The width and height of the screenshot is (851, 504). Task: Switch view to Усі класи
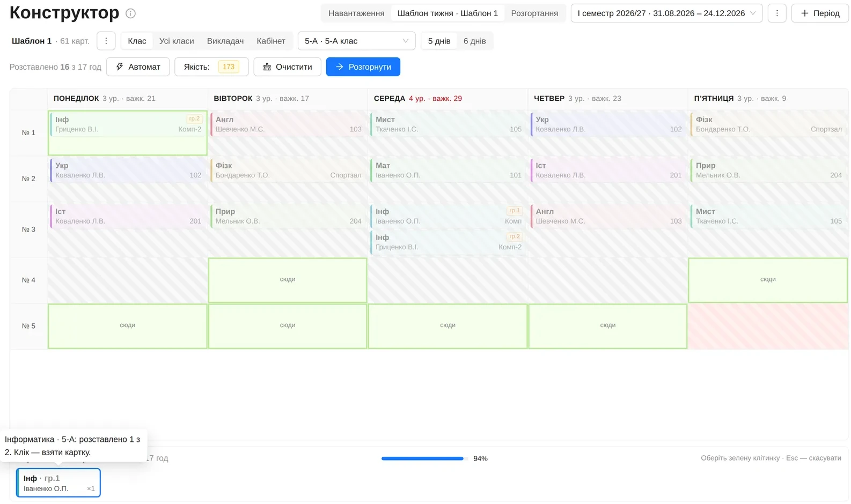click(x=177, y=41)
